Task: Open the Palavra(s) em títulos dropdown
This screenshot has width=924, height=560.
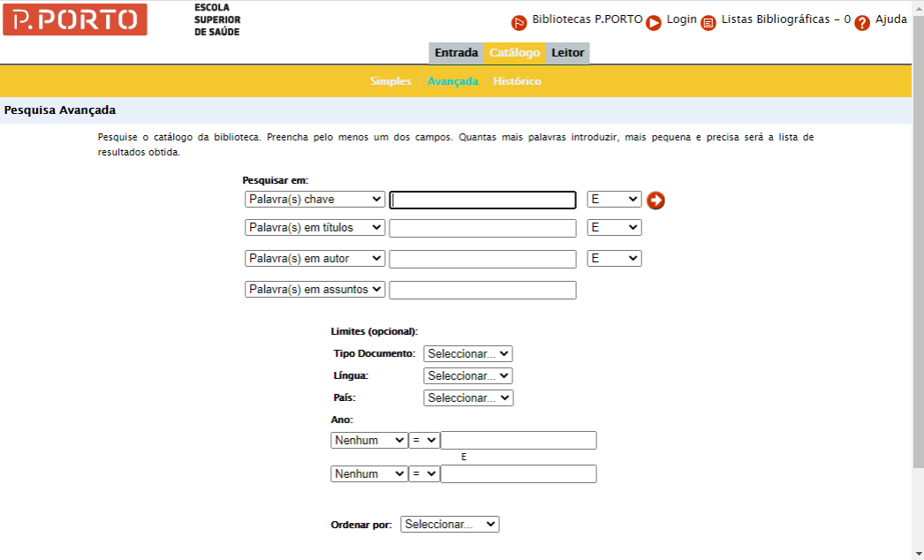Action: (x=314, y=228)
